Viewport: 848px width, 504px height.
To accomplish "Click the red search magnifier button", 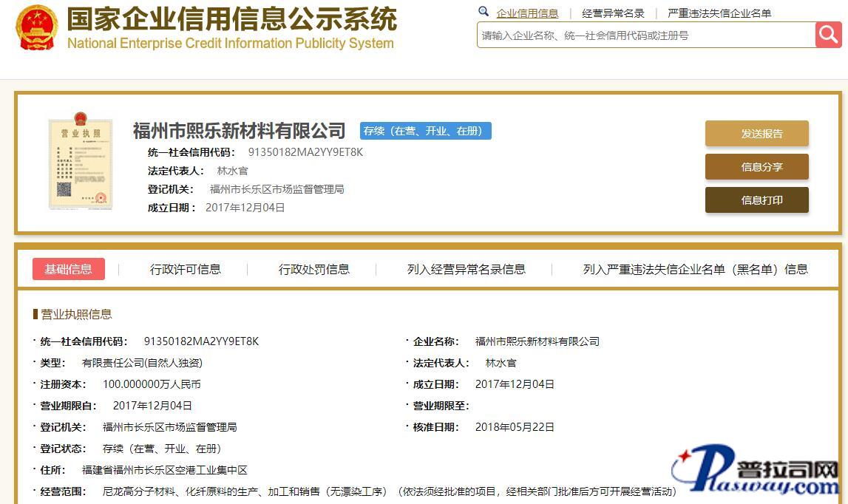I will [x=828, y=35].
